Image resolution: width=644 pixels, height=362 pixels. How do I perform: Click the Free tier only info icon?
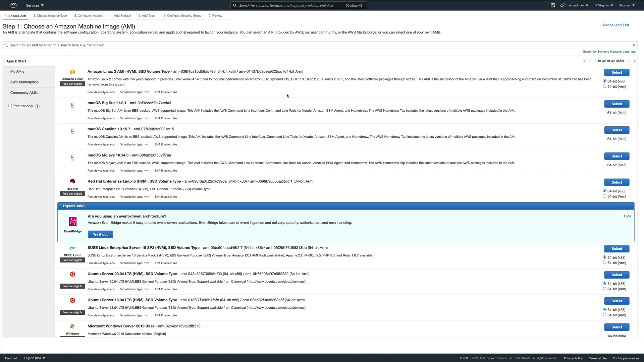pos(38,106)
